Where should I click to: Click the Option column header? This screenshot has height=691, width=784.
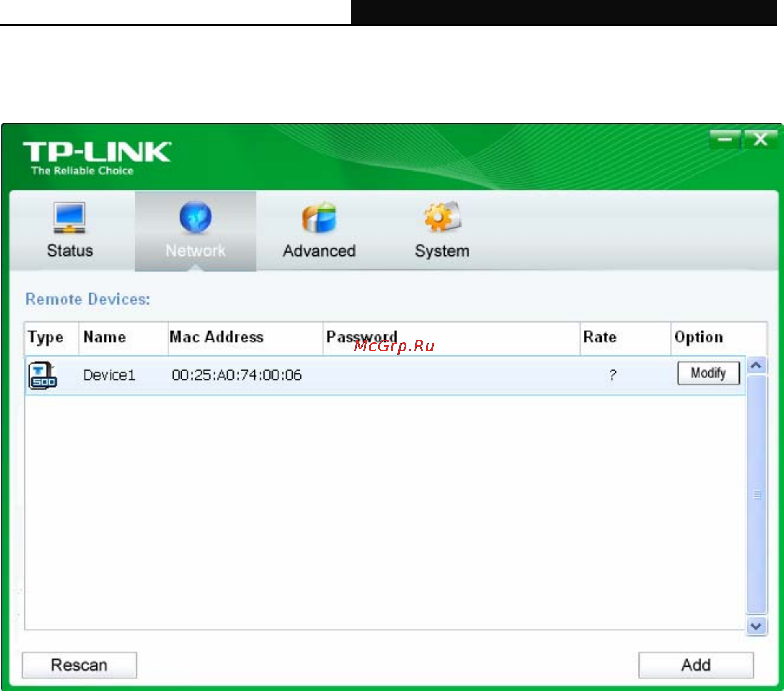point(719,338)
